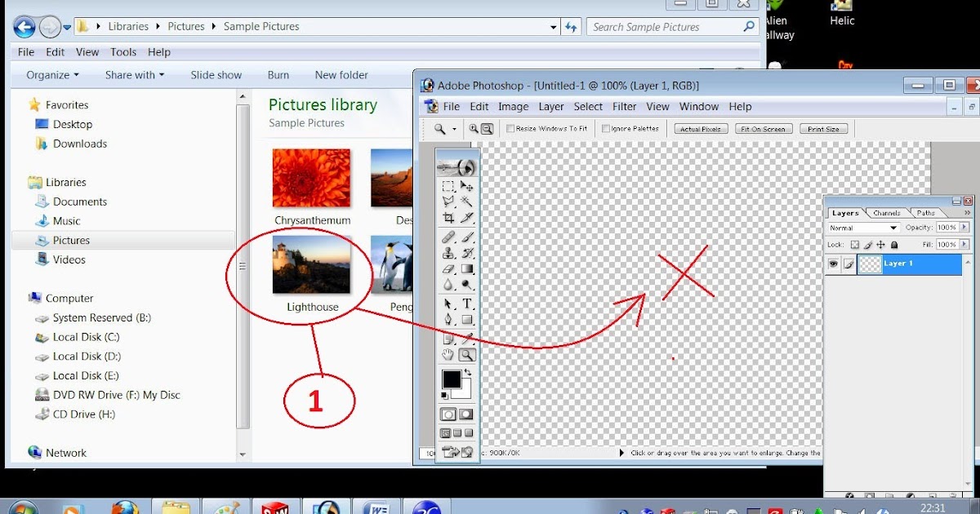
Task: Click the foreground color swatch
Action: [x=454, y=379]
